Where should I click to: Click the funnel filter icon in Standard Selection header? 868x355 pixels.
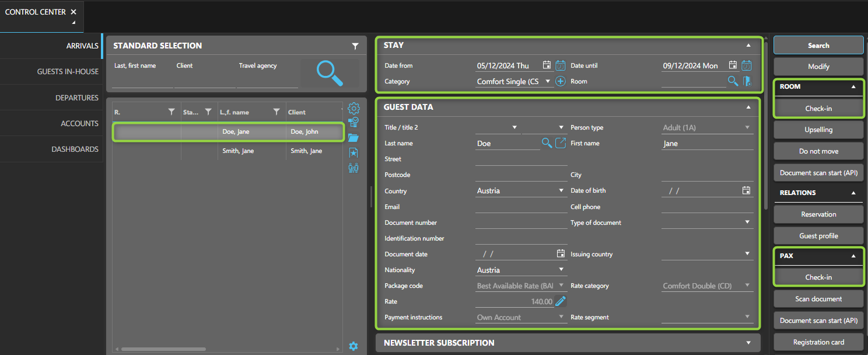point(355,46)
